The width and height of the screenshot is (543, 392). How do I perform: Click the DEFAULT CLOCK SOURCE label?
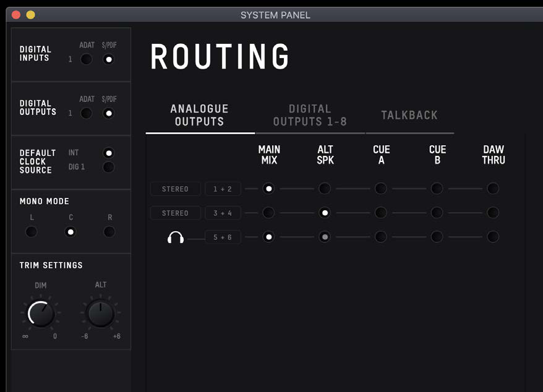(37, 161)
